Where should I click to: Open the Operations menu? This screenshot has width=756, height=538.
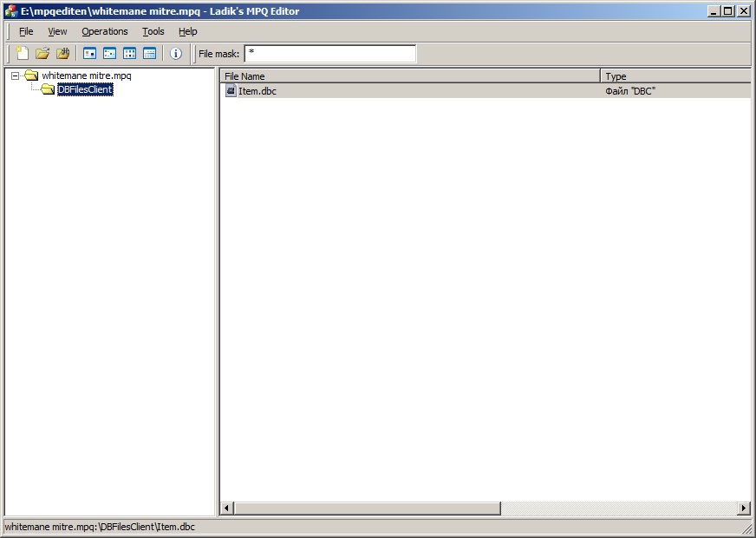pyautogui.click(x=104, y=31)
